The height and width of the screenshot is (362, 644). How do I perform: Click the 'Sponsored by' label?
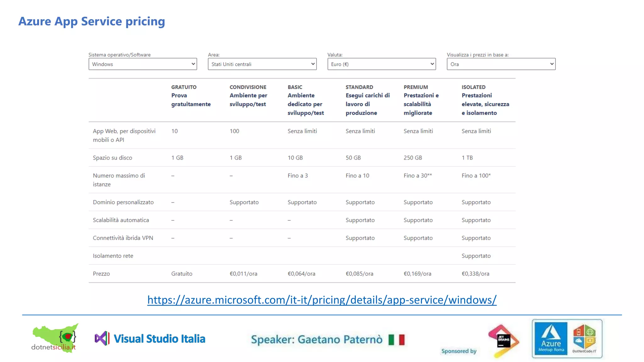pos(459,351)
